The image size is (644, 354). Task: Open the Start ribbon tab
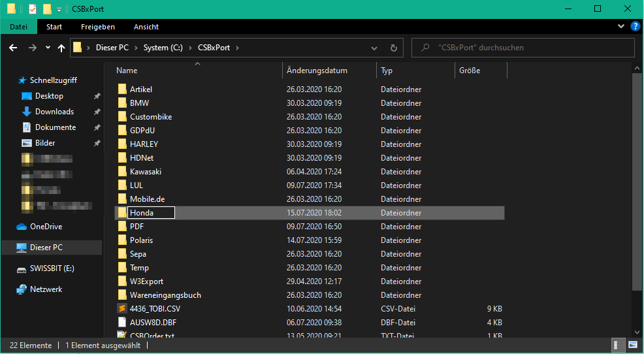coord(54,27)
